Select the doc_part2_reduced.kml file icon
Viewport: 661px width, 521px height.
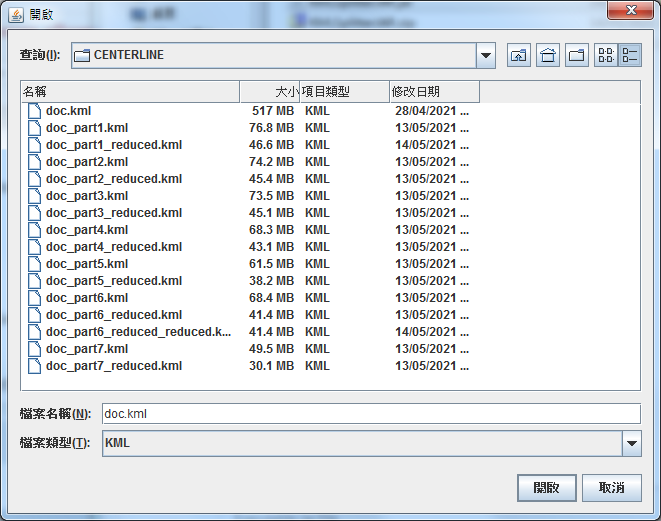tap(35, 179)
